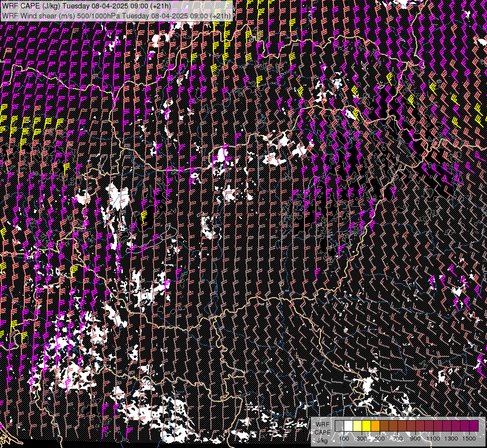The height and width of the screenshot is (448, 487).
Task: Click the legend value 900
Action: tap(415, 439)
